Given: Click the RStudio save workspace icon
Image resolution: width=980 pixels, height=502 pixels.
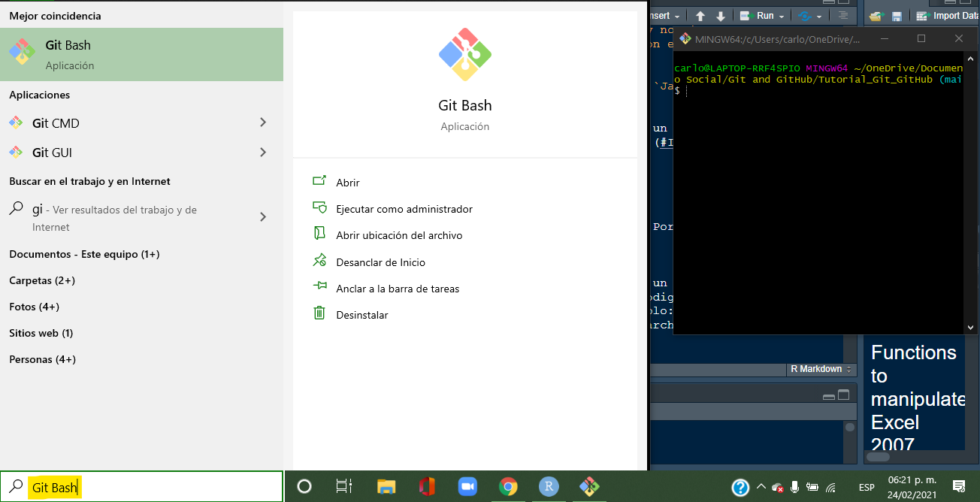Looking at the screenshot, I should click(897, 16).
